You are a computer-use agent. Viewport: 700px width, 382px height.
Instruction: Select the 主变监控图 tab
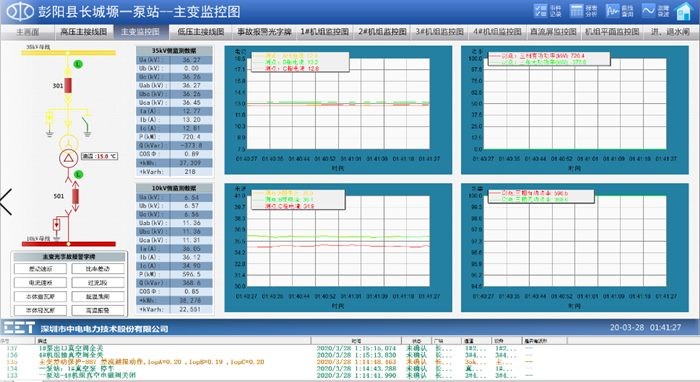click(x=140, y=32)
